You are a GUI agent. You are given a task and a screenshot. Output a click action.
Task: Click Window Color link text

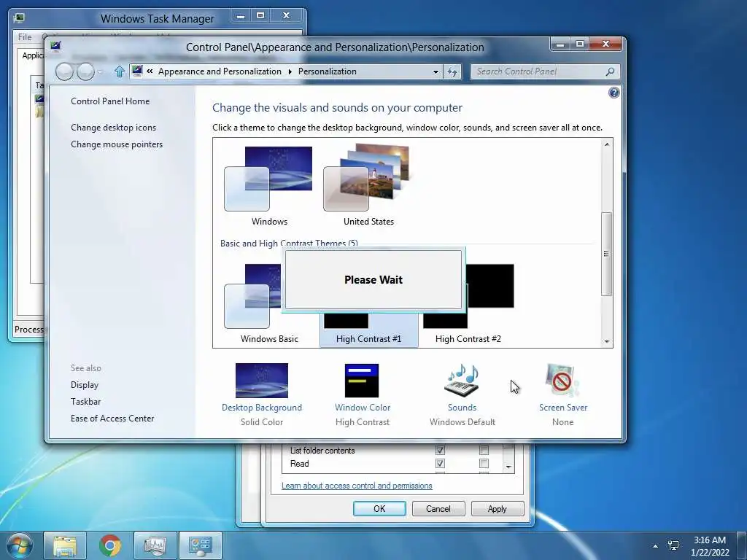point(363,408)
